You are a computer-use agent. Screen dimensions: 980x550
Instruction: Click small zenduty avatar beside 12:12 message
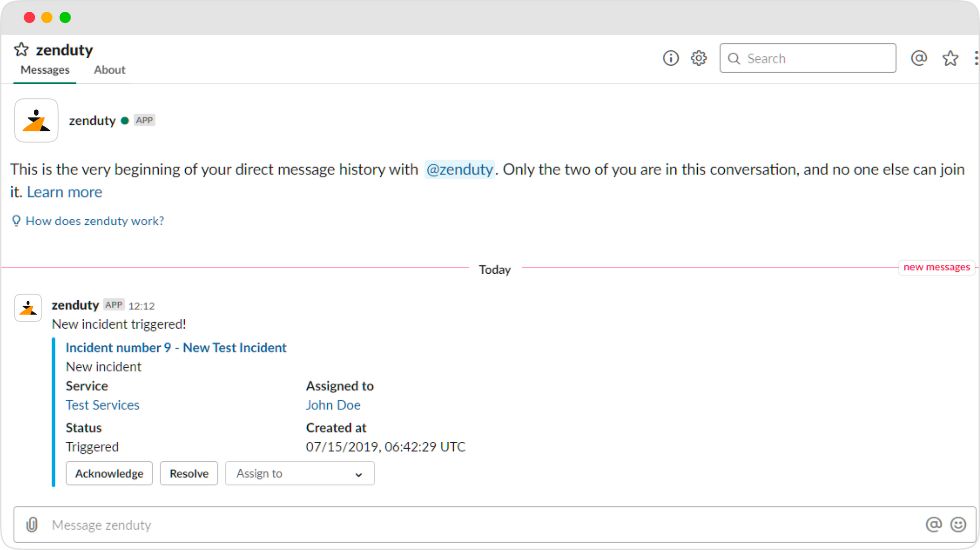pos(28,308)
